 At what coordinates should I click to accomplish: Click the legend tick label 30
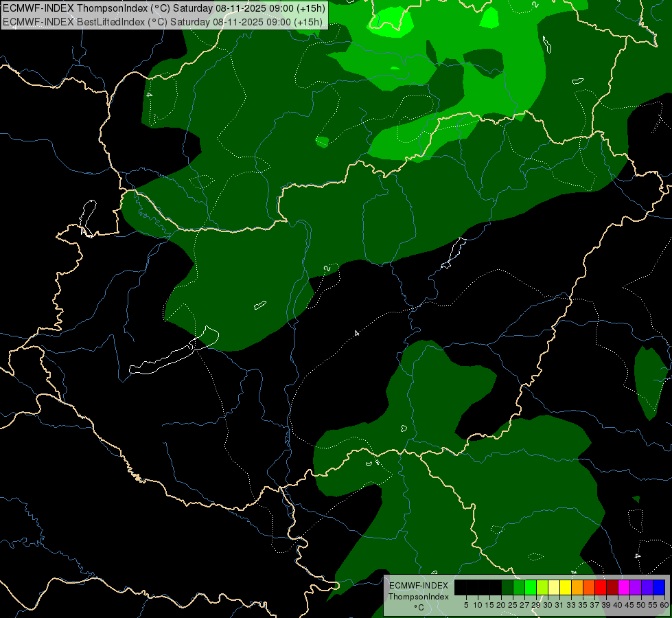pyautogui.click(x=548, y=605)
